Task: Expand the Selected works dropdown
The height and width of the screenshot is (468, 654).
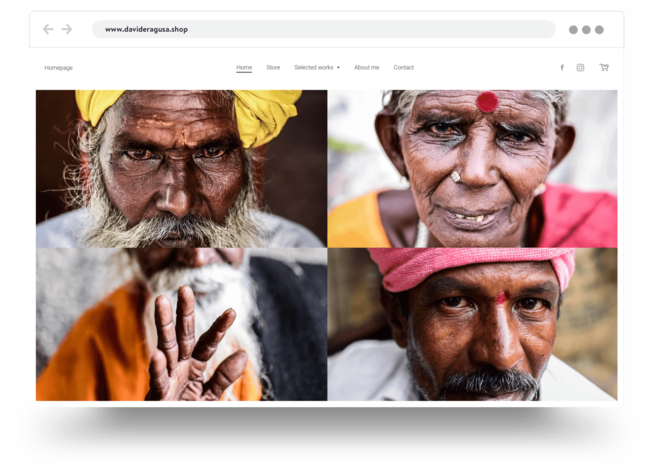Action: tap(317, 68)
